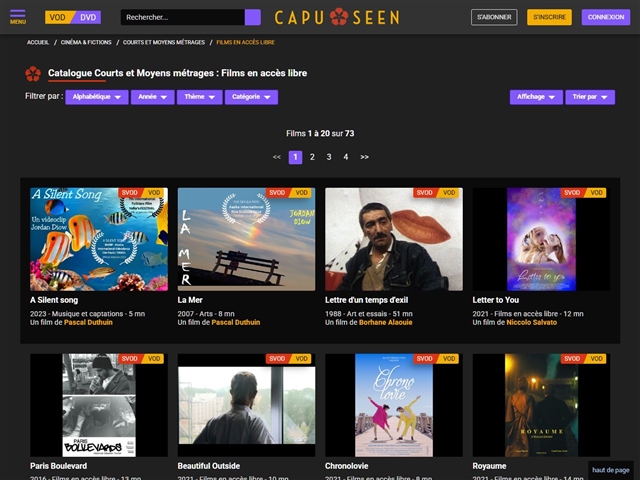Viewport: 640px width, 480px height.
Task: Open the hamburger MENU icon
Action: [18, 17]
